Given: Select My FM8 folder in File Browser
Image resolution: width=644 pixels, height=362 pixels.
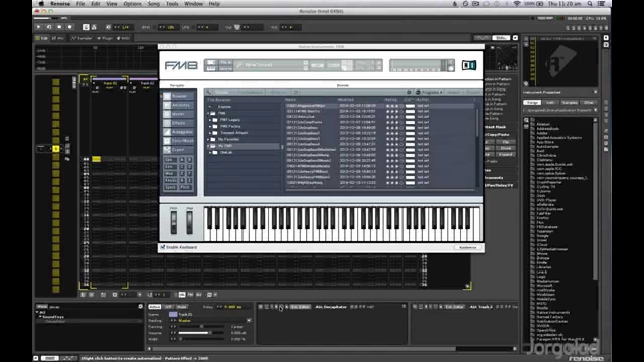Looking at the screenshot, I should (243, 146).
